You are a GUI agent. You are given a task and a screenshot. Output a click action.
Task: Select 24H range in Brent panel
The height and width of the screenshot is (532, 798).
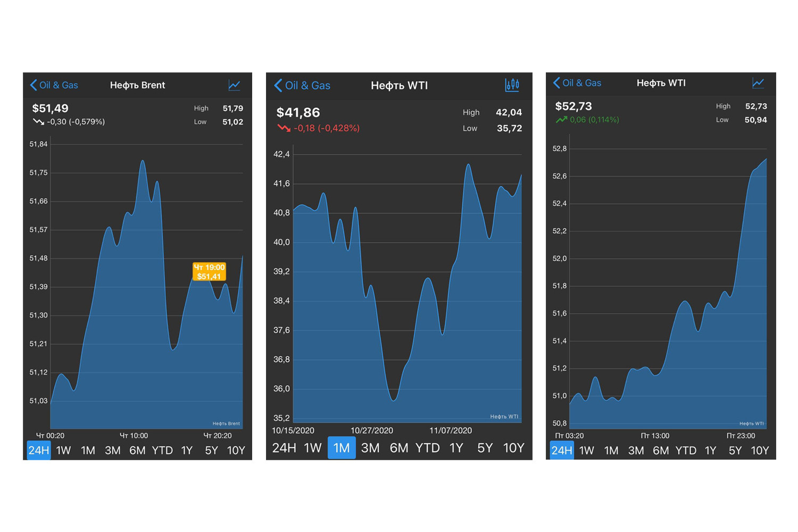click(39, 451)
